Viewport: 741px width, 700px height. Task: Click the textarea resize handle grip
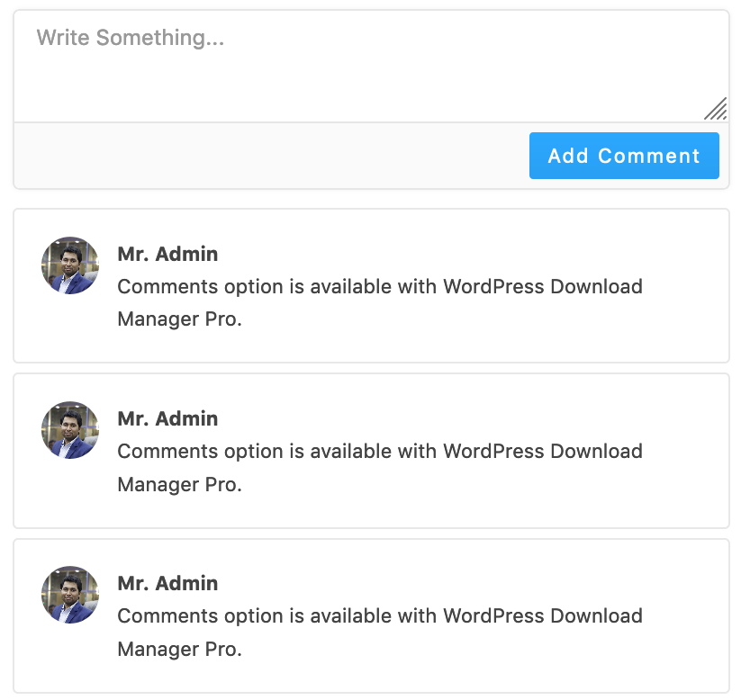(x=716, y=109)
